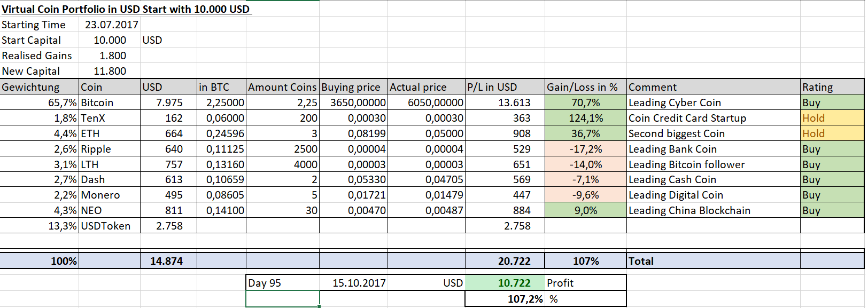Select the "Ripple" coin name cell
Image resolution: width=868 pixels, height=308 pixels.
click(x=110, y=149)
